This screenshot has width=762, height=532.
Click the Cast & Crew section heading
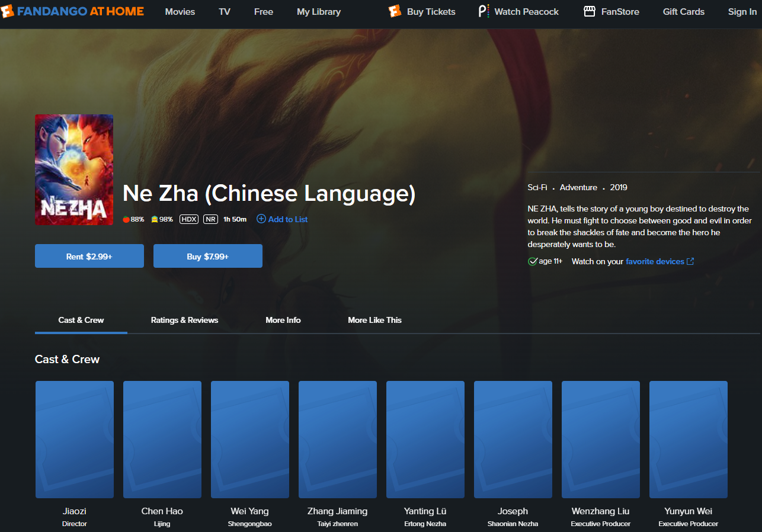68,359
